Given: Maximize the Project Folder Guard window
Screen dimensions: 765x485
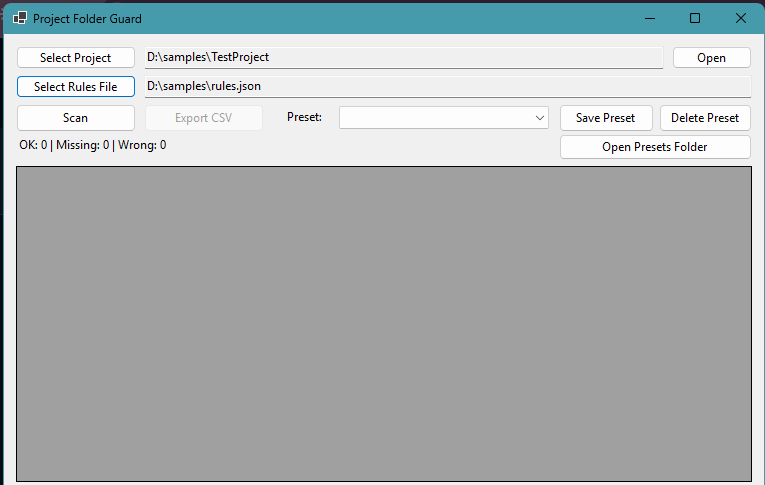Looking at the screenshot, I should [695, 18].
